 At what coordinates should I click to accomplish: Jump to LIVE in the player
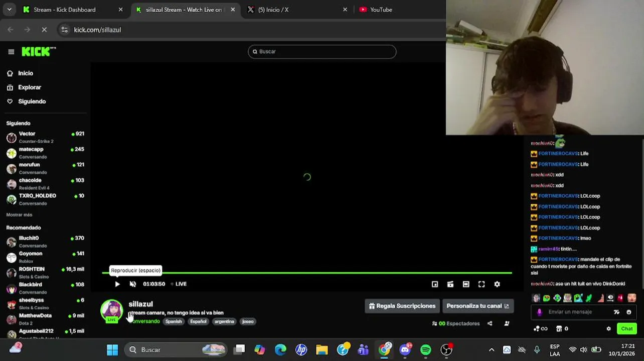(179, 284)
